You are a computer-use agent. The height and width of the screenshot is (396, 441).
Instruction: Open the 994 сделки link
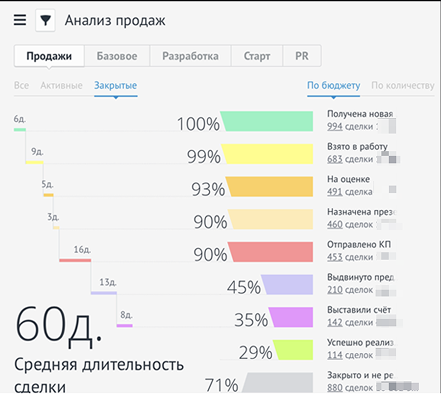[350, 127]
